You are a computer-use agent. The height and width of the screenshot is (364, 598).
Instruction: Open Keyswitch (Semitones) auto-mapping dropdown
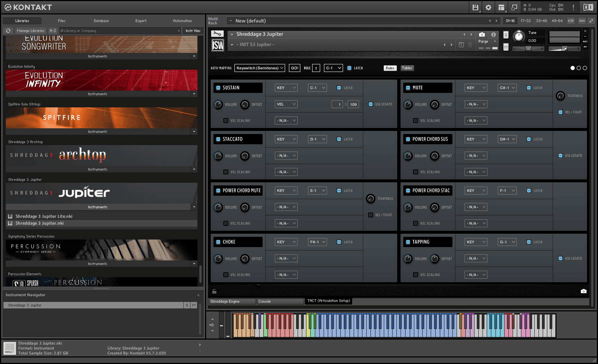[x=260, y=68]
